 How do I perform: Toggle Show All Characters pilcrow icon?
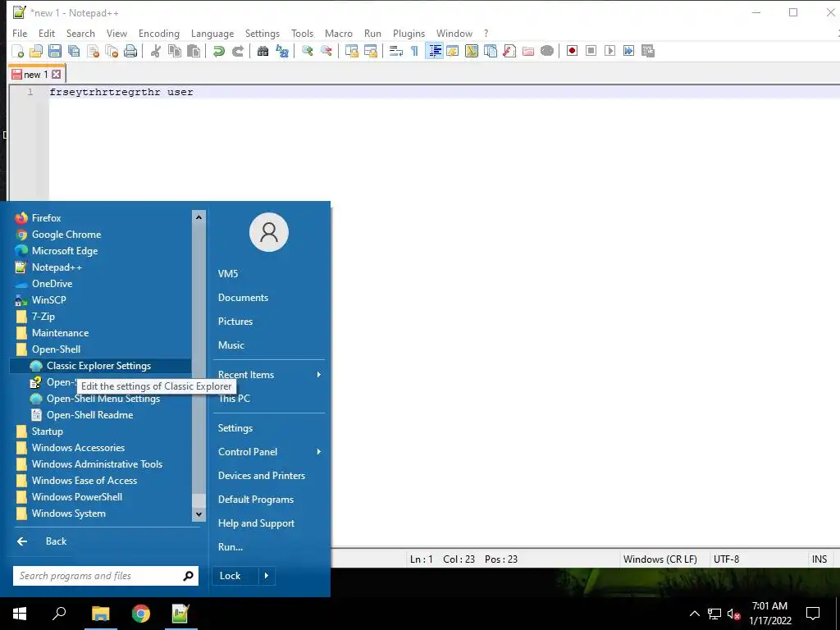point(414,51)
